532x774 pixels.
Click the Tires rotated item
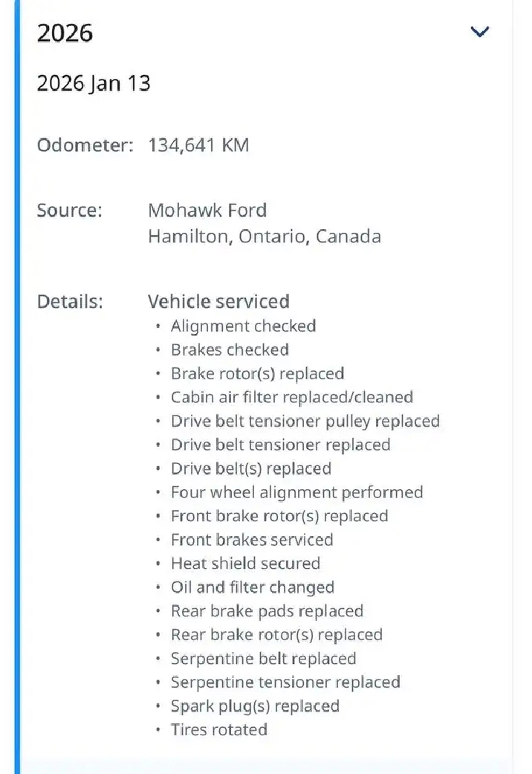point(218,730)
